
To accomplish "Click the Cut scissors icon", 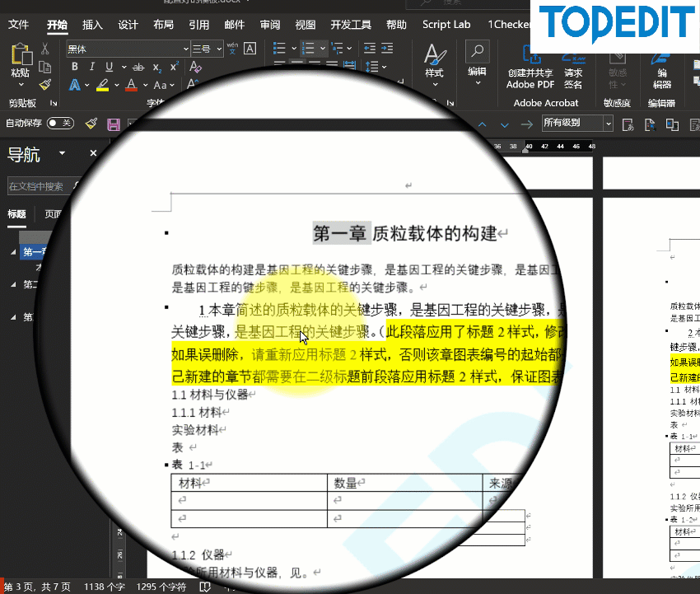I will [x=45, y=49].
